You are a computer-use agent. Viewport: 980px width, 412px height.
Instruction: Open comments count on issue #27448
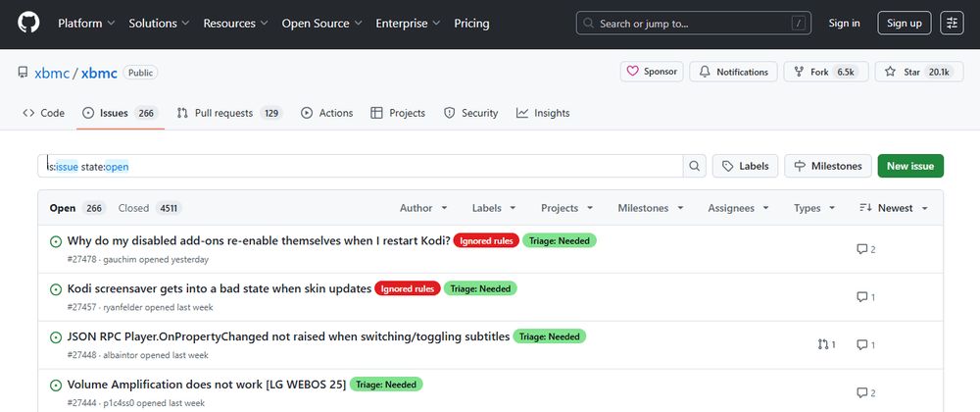(865, 344)
